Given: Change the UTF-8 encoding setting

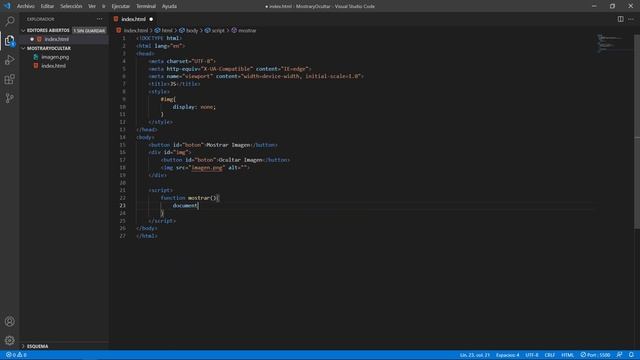Looking at the screenshot, I should (x=532, y=355).
